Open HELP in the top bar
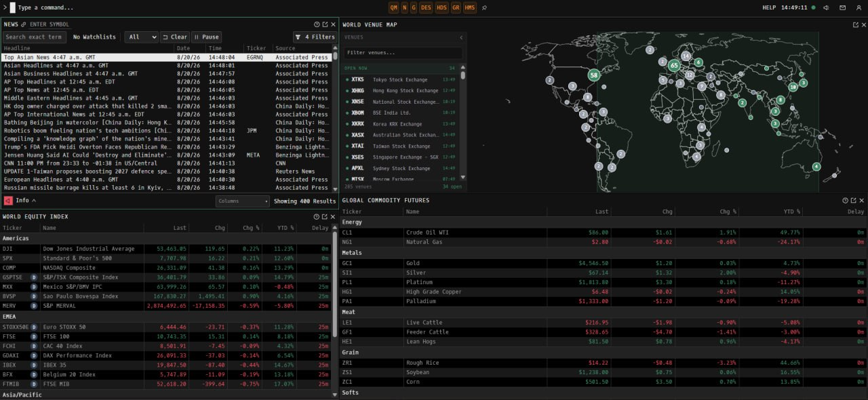Viewport: 868px width, 400px height. click(x=769, y=7)
